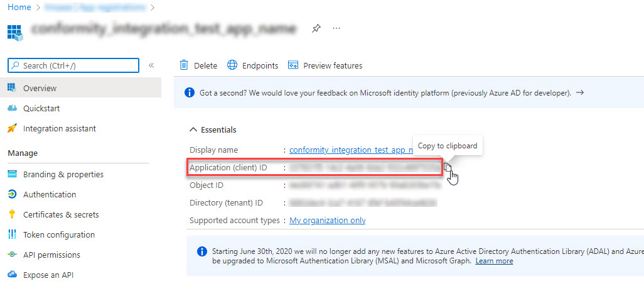Select Overview in the left menu

40,88
